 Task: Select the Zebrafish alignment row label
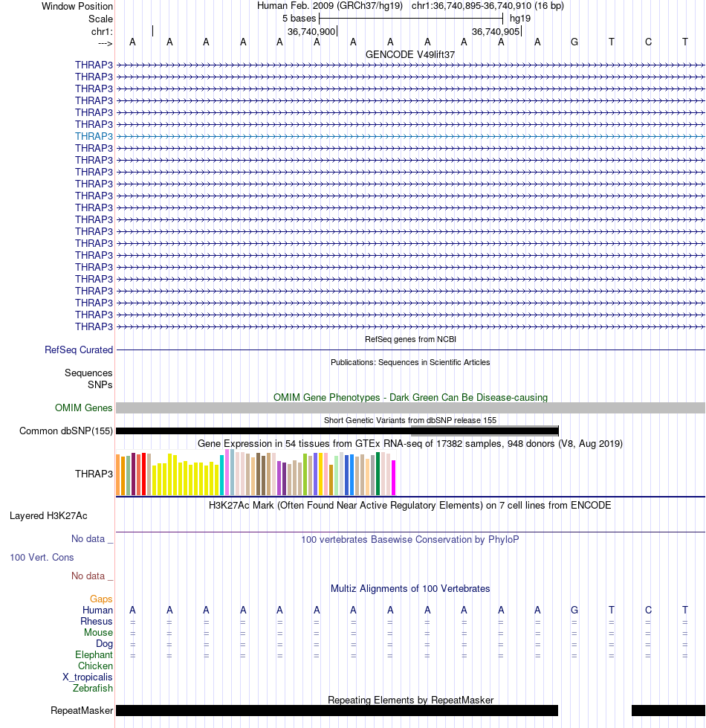(93, 688)
